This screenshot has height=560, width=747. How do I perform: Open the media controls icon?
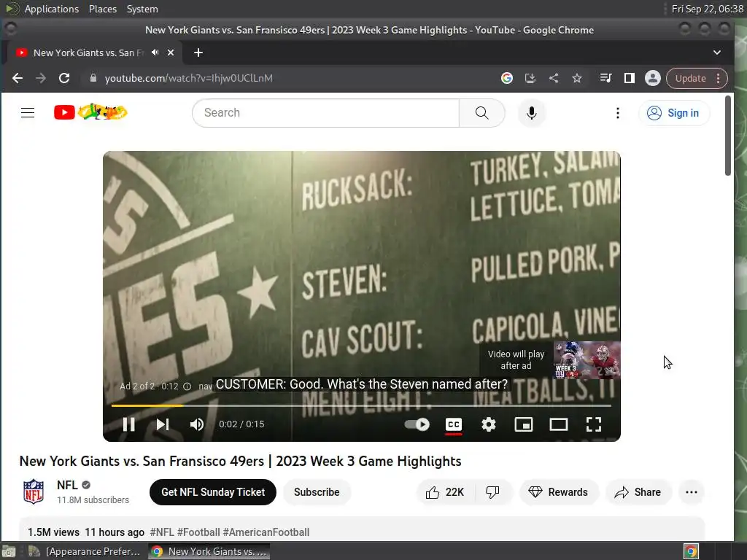tap(605, 78)
